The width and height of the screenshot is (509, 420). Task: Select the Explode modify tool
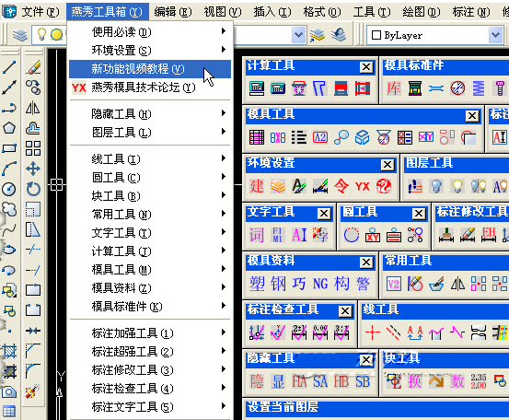click(x=33, y=391)
